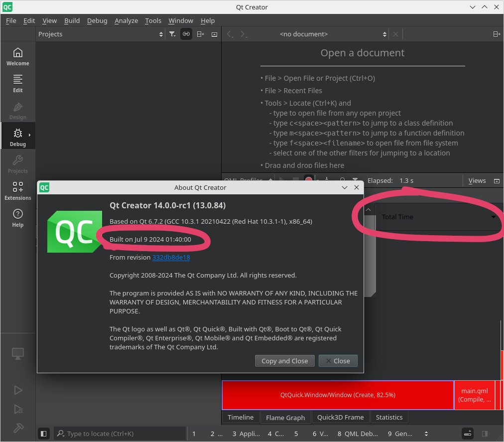
Task: Close the Projects side panel view
Action: 214,34
